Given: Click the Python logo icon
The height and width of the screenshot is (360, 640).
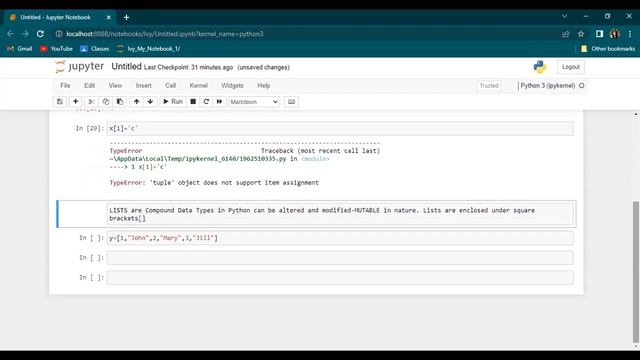Looking at the screenshot, I should (540, 67).
